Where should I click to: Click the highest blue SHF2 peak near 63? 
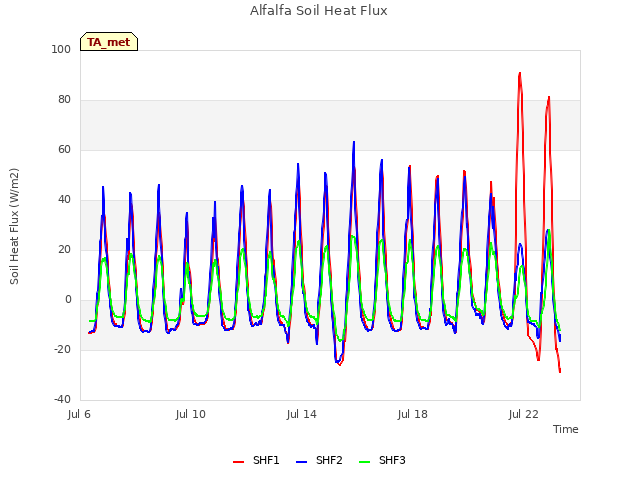click(x=354, y=142)
